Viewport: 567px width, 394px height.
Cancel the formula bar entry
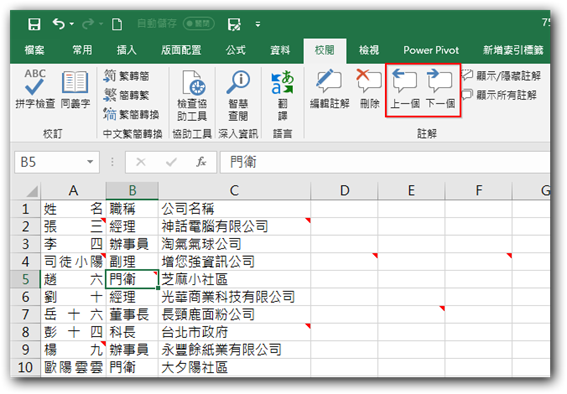141,162
